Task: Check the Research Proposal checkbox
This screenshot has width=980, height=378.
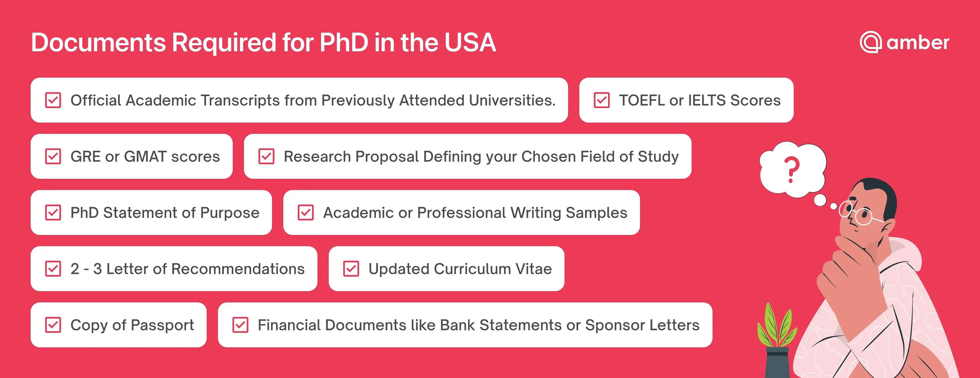Action: tap(266, 157)
